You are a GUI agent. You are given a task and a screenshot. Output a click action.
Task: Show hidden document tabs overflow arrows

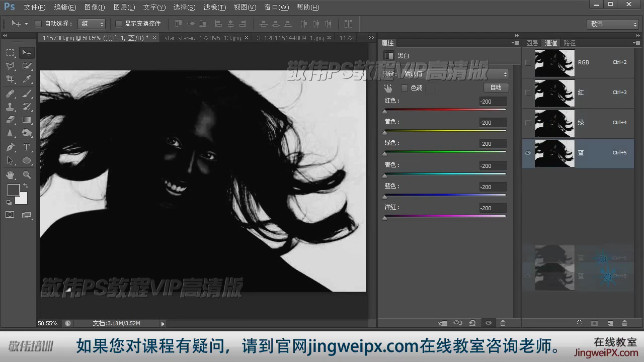[x=371, y=38]
